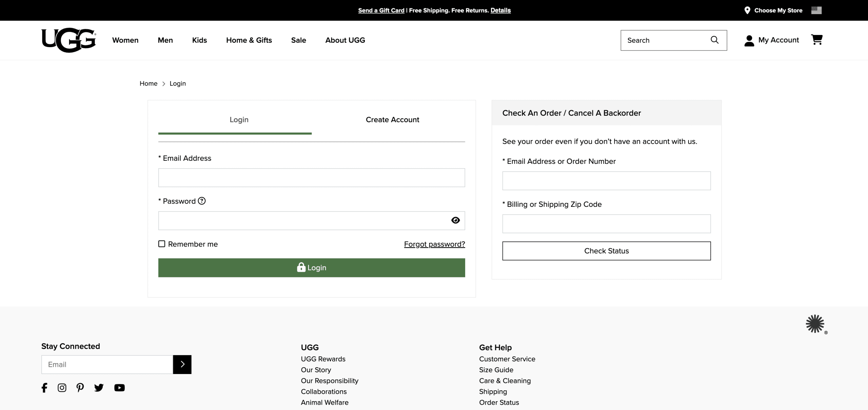The height and width of the screenshot is (410, 868).
Task: Open UGG Facebook page icon
Action: coord(44,388)
